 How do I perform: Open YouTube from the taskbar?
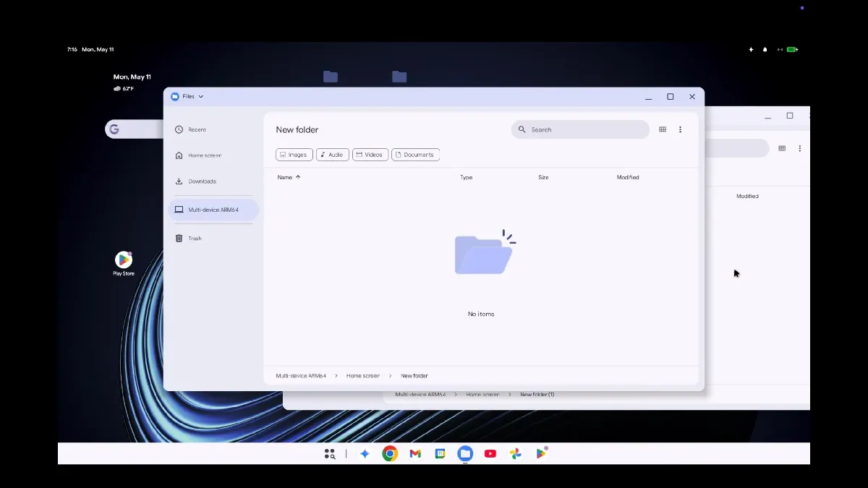click(x=490, y=454)
